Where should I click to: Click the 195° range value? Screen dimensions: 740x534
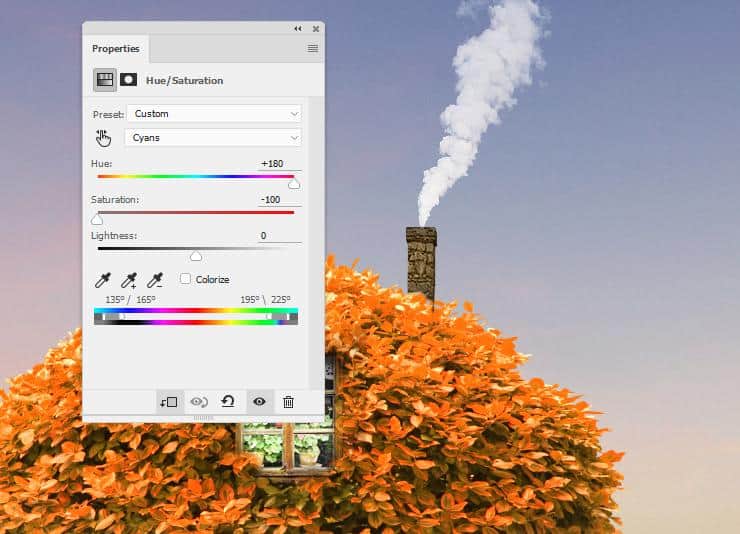point(250,300)
